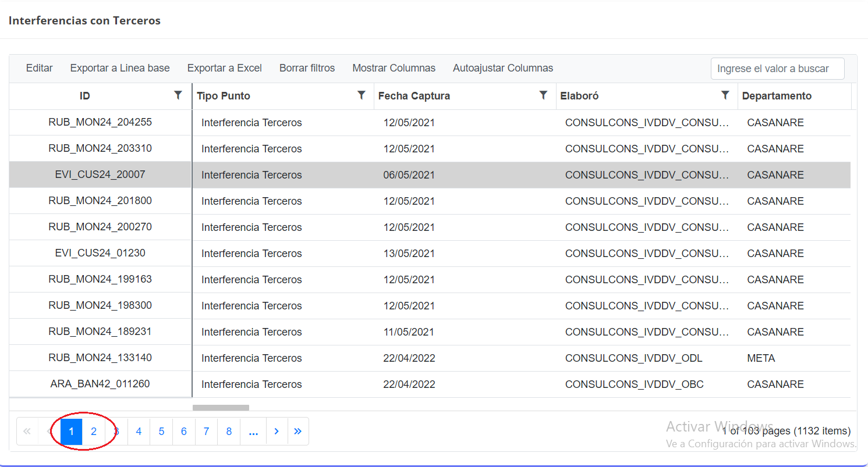Click the first page double-arrow icon
Viewport: 868px width, 467px height.
[27, 431]
